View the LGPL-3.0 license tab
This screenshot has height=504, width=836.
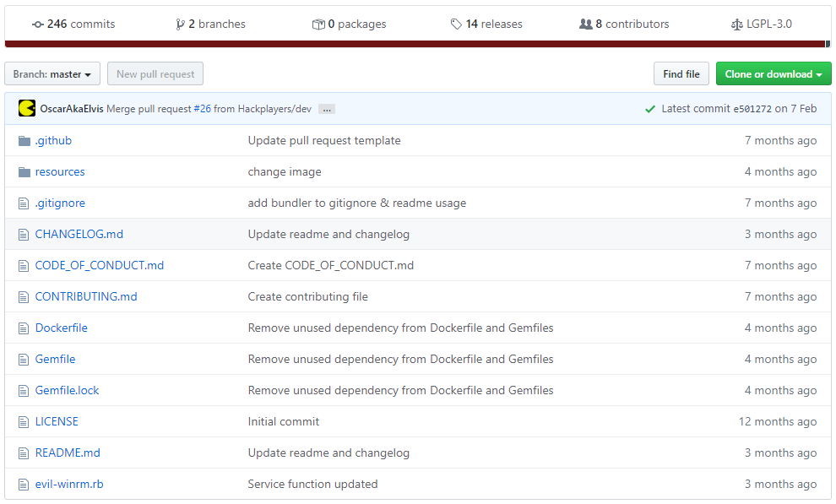[x=762, y=24]
